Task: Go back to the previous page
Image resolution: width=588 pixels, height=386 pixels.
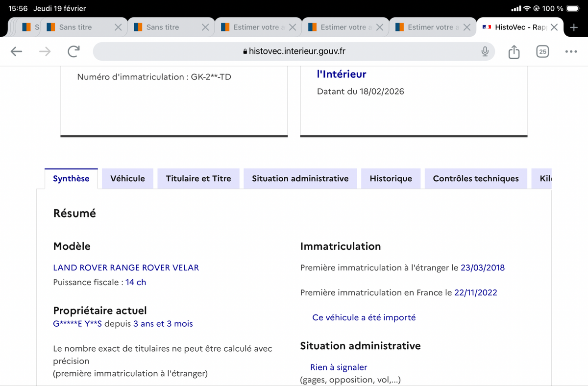Action: (16, 51)
